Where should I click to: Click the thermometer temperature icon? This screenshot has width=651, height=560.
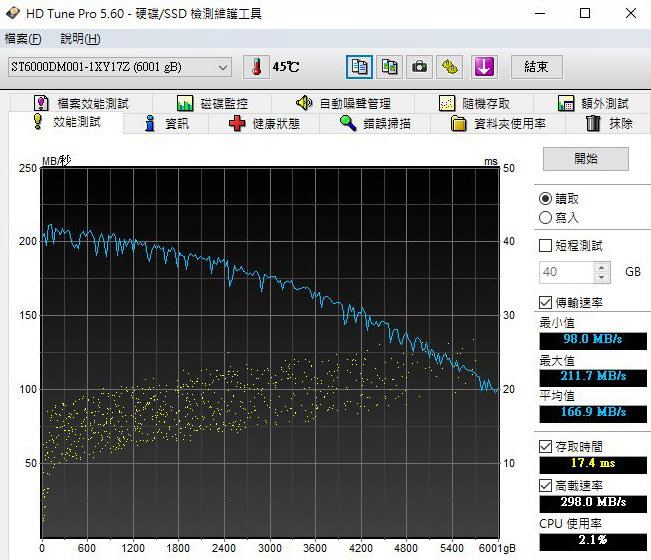[x=255, y=67]
